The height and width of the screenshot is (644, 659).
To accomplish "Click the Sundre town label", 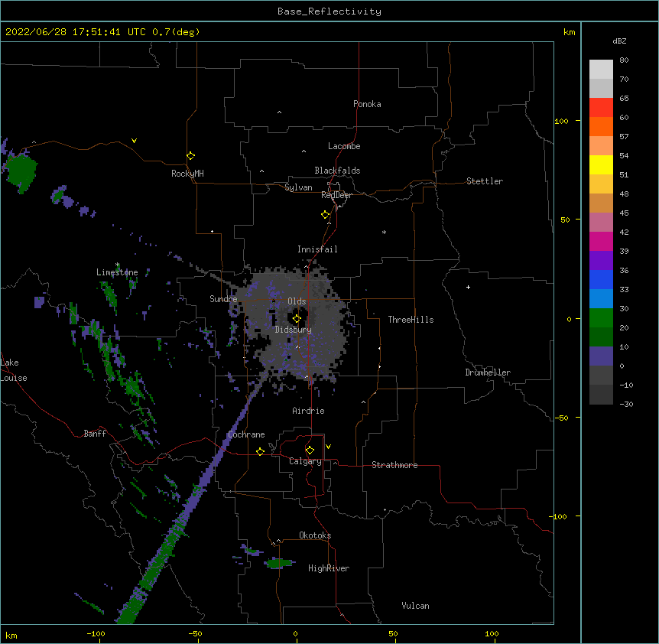I will (223, 299).
